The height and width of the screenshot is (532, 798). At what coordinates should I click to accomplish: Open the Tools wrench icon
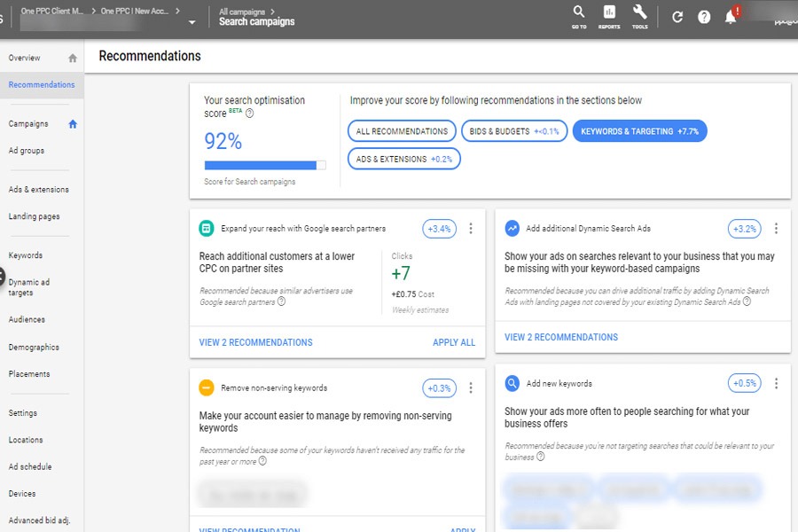(x=639, y=13)
